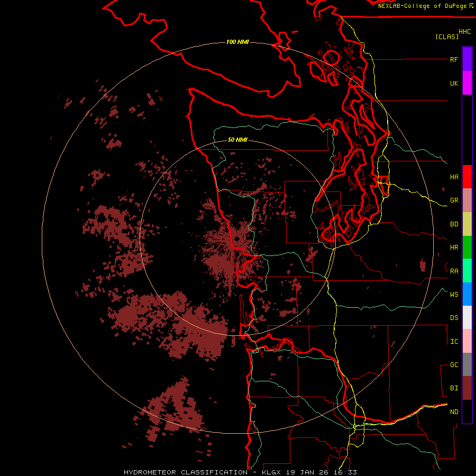Click the 100 NMI range ring label
Image resolution: width=476 pixels, height=476 pixels.
(x=237, y=42)
